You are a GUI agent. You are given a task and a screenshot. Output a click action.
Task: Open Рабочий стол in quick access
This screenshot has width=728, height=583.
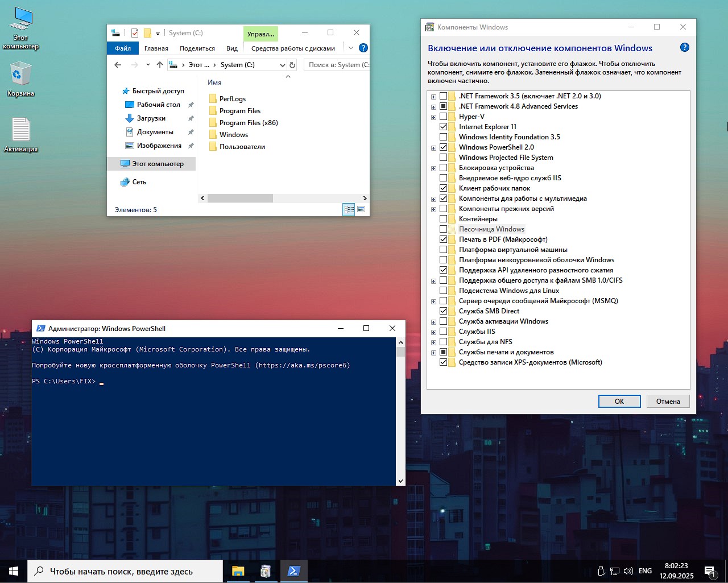click(x=158, y=105)
